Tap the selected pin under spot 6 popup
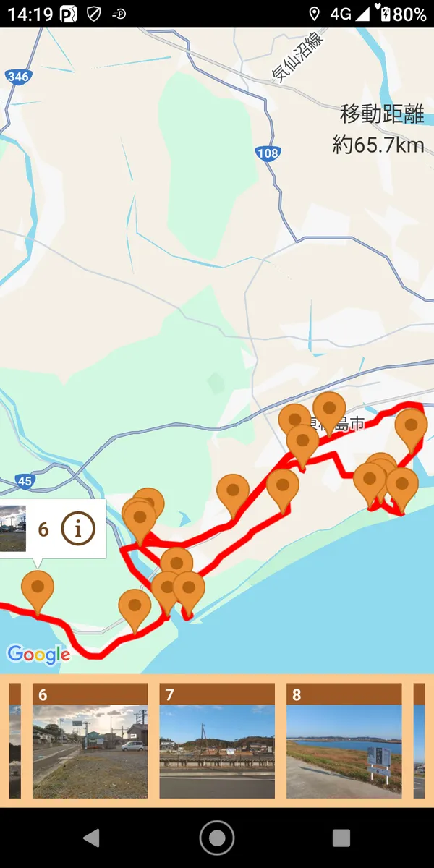Screen dimensions: 434x868 [38, 592]
